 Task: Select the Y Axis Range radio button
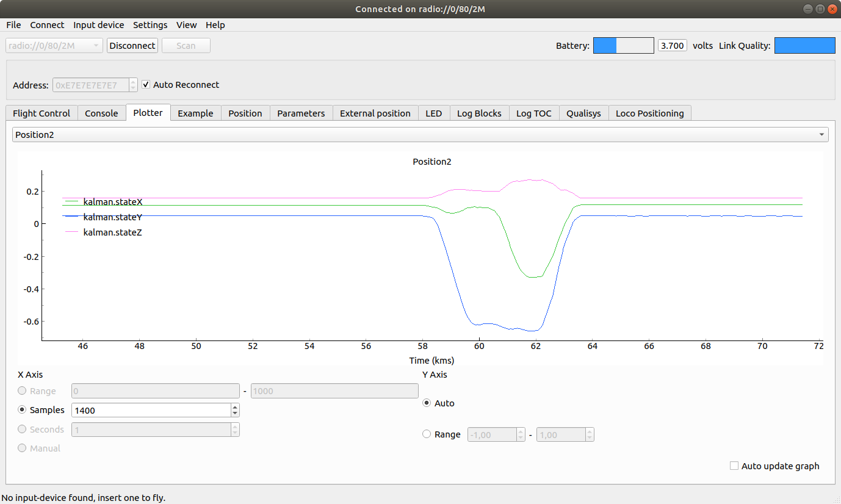click(x=427, y=434)
